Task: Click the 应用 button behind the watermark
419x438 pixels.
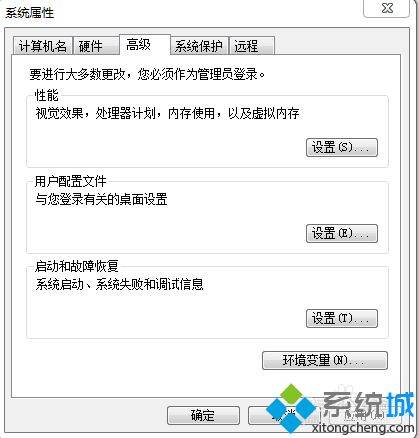Action: coord(363,415)
